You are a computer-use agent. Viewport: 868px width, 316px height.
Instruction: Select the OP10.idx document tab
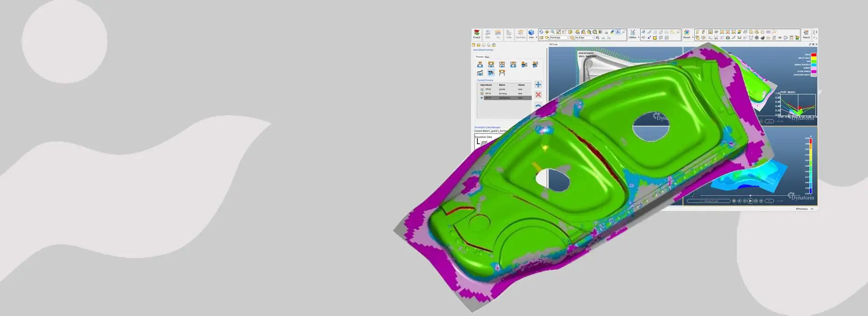pos(553,44)
